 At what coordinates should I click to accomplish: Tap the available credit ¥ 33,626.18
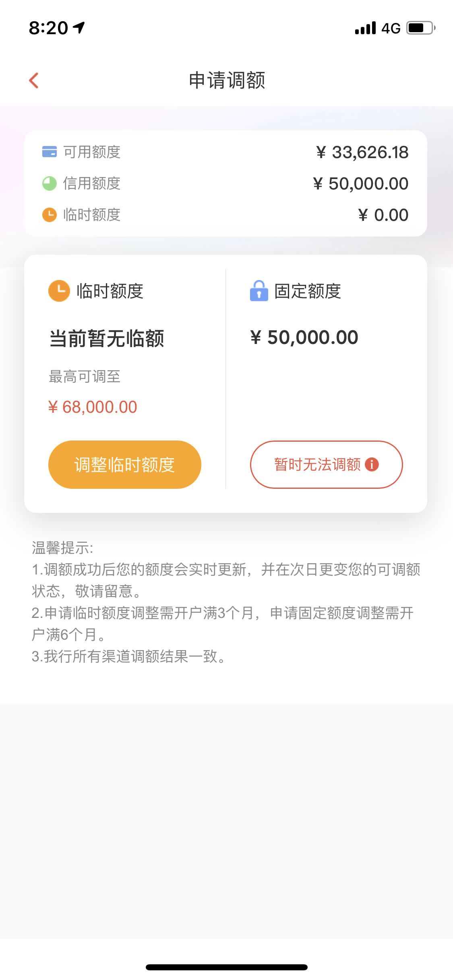tap(362, 152)
